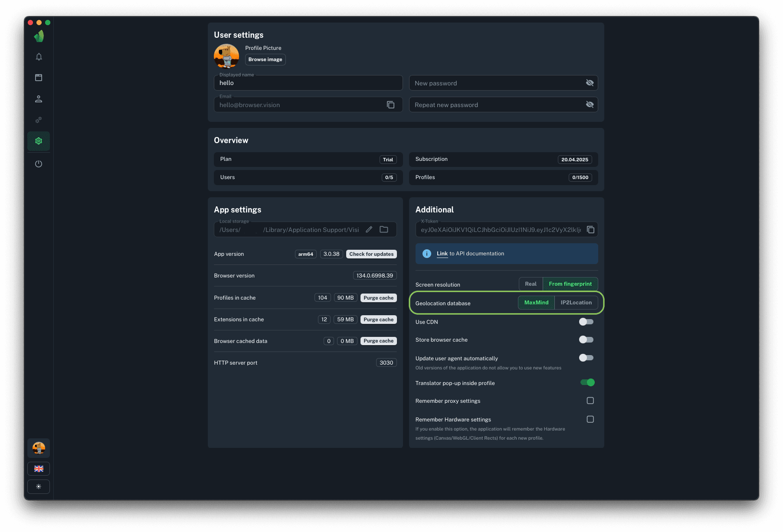The height and width of the screenshot is (532, 783).
Task: Click the power icon in sidebar
Action: tap(39, 164)
